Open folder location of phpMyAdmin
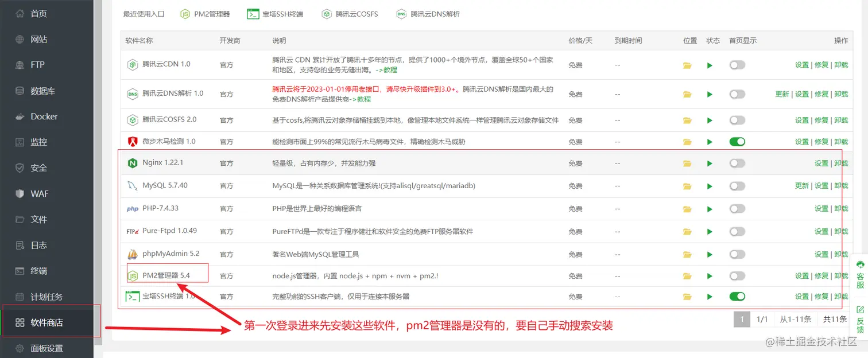This screenshot has width=868, height=358. pos(687,254)
